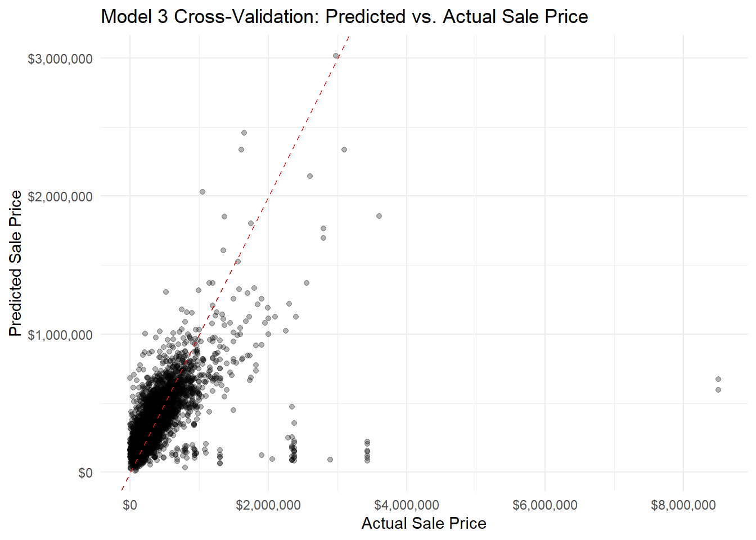Click the lower far-right outlier point

coord(718,390)
